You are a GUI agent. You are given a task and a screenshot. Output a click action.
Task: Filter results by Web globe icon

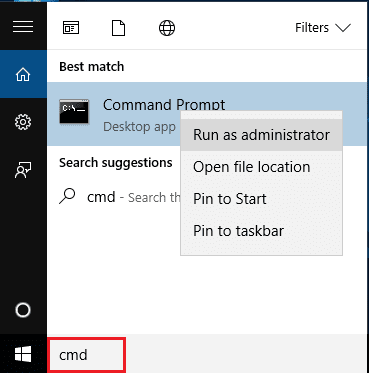pyautogui.click(x=167, y=28)
